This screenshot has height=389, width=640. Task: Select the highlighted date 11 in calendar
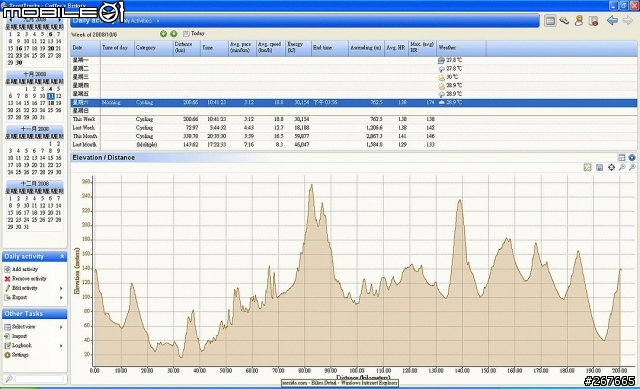(x=50, y=96)
